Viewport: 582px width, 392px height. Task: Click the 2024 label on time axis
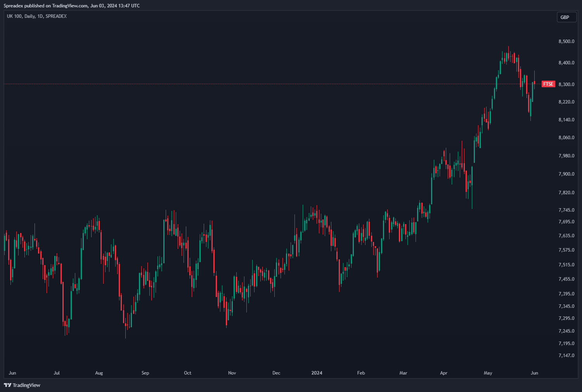pos(317,373)
